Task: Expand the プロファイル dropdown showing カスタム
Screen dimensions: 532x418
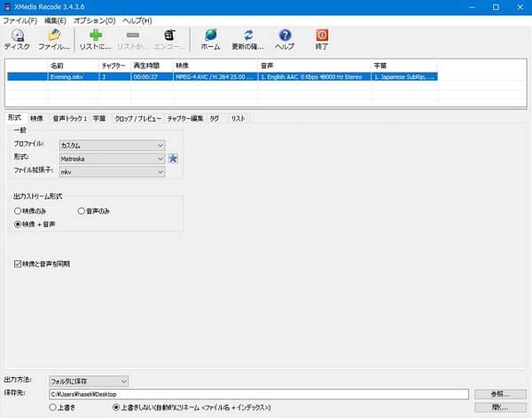Action: coord(112,146)
